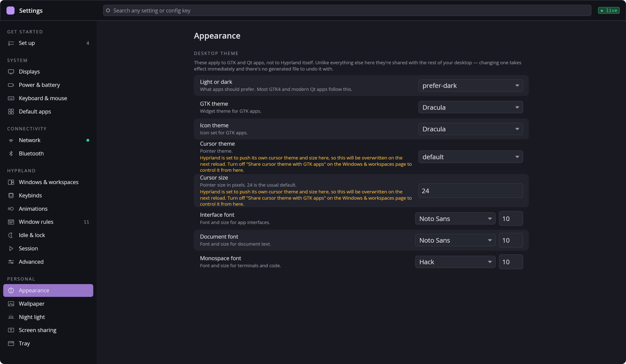Open the Interface font Noto Sans dropdown
Screen dimensions: 626x364
click(x=455, y=219)
